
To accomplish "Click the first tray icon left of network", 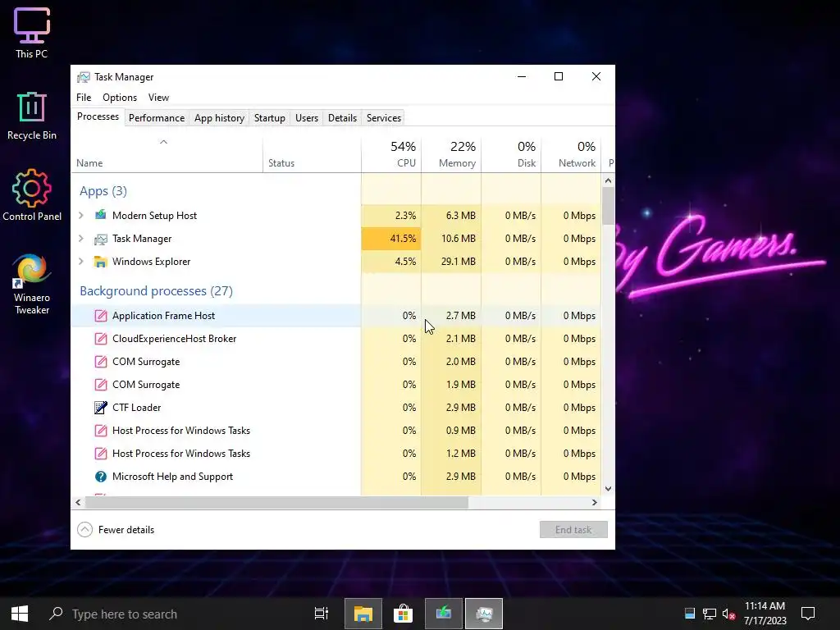I will pyautogui.click(x=690, y=614).
